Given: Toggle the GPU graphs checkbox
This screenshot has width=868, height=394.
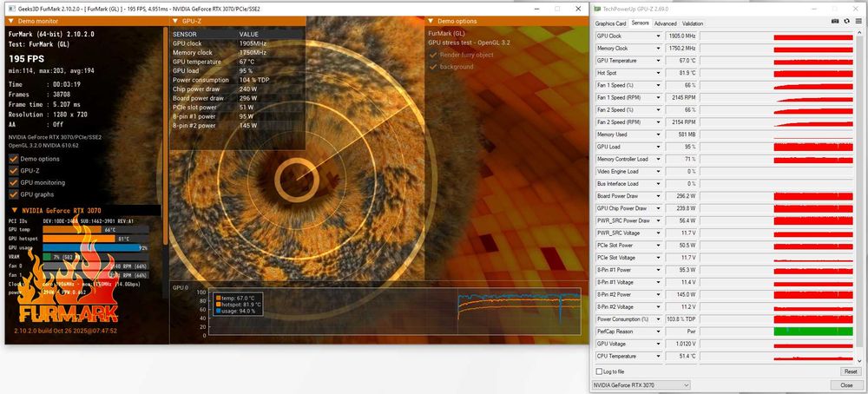Looking at the screenshot, I should pos(13,194).
